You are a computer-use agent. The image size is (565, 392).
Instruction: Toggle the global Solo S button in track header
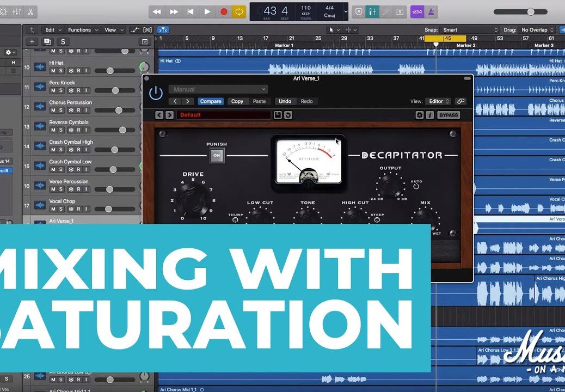pyautogui.click(x=63, y=42)
